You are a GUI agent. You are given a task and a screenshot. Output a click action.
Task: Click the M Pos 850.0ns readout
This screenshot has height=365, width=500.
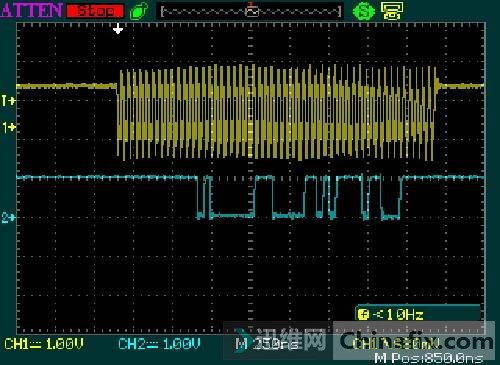(429, 358)
